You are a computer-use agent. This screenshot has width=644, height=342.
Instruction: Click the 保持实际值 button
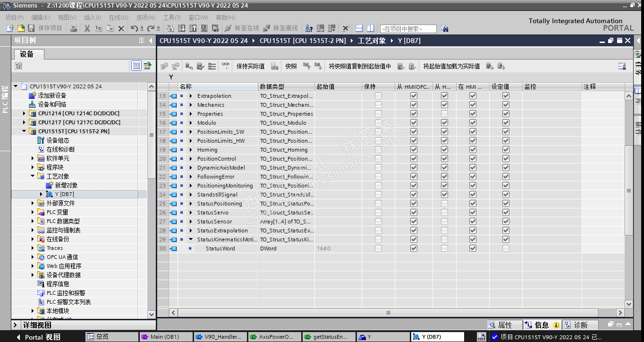tap(250, 66)
